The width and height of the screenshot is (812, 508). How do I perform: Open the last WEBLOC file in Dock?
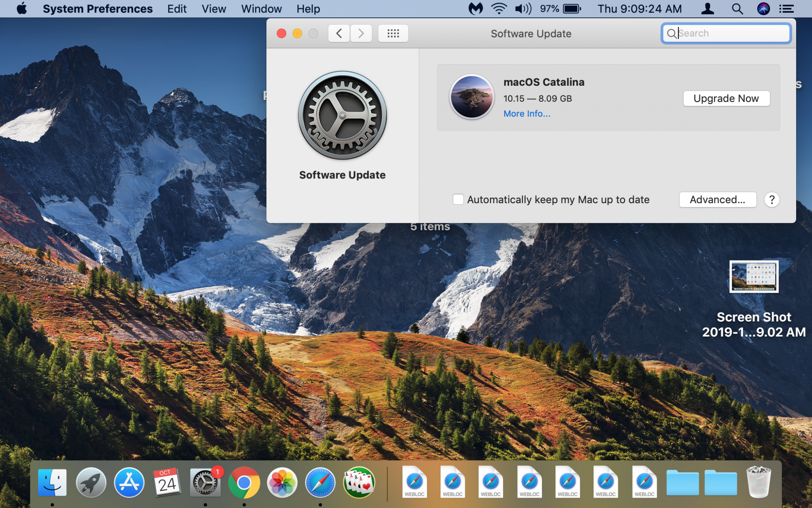(x=644, y=482)
